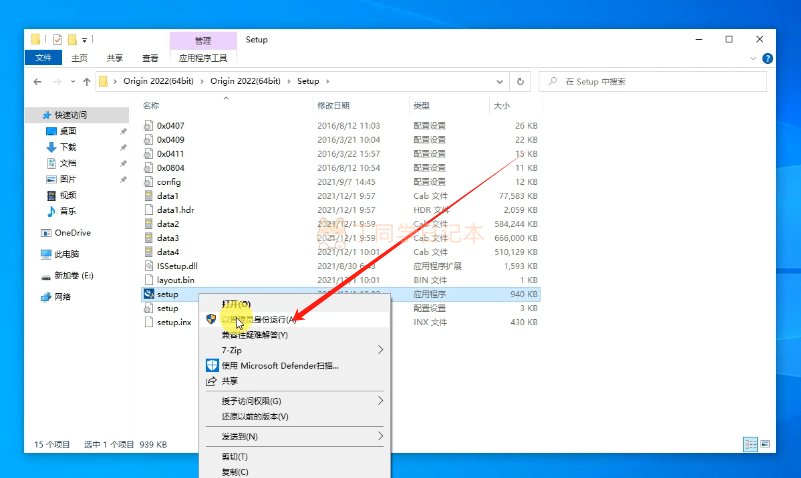Switch to large thumbnails view icon

[765, 444]
